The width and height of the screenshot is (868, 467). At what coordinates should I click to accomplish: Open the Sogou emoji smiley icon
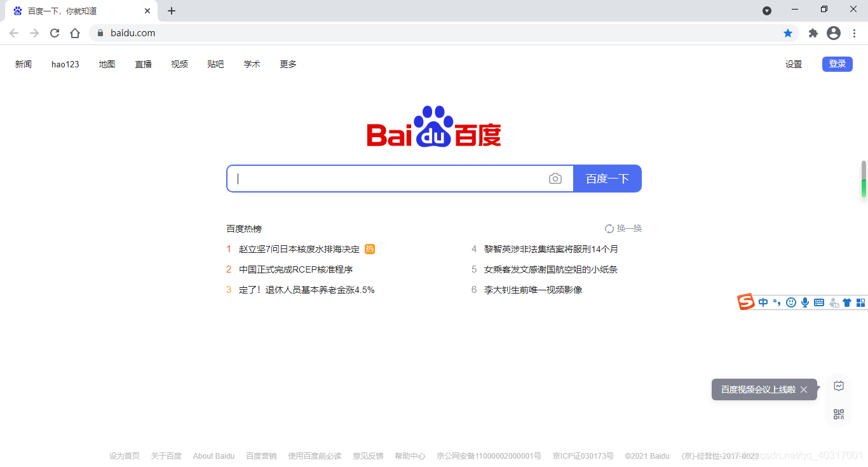(x=791, y=302)
